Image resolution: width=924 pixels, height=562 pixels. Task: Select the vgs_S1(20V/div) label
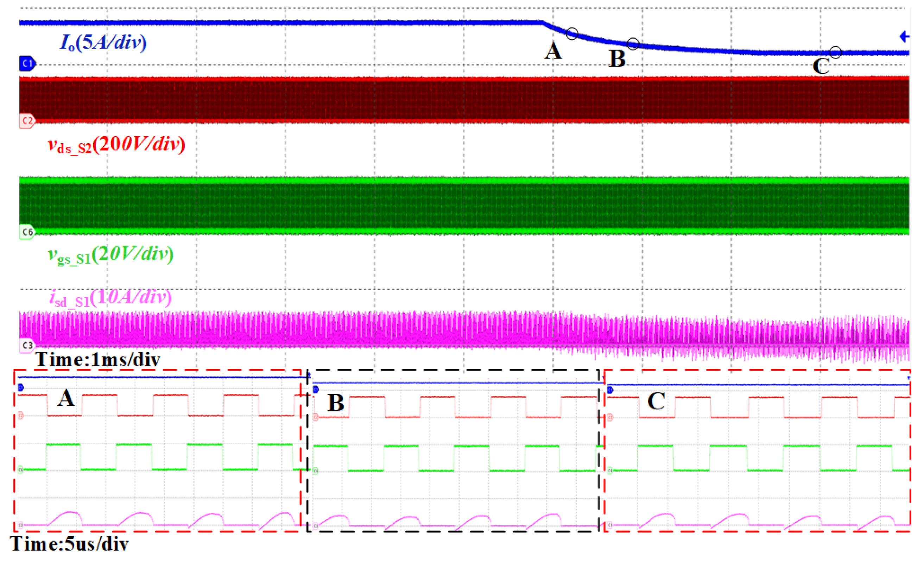110,255
